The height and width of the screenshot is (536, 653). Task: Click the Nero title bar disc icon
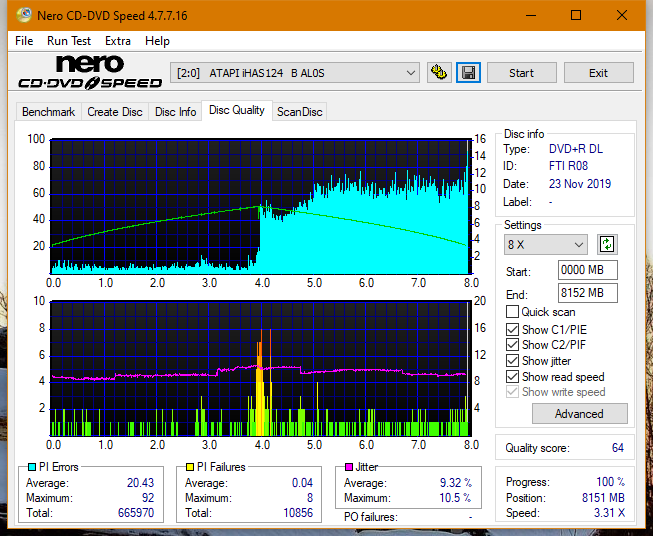(23, 15)
